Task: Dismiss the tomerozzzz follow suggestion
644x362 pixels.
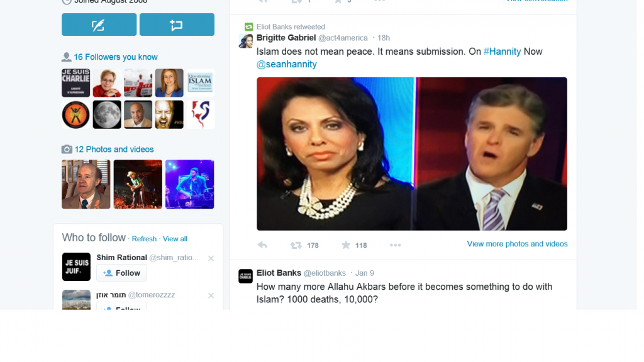Action: 211,295
